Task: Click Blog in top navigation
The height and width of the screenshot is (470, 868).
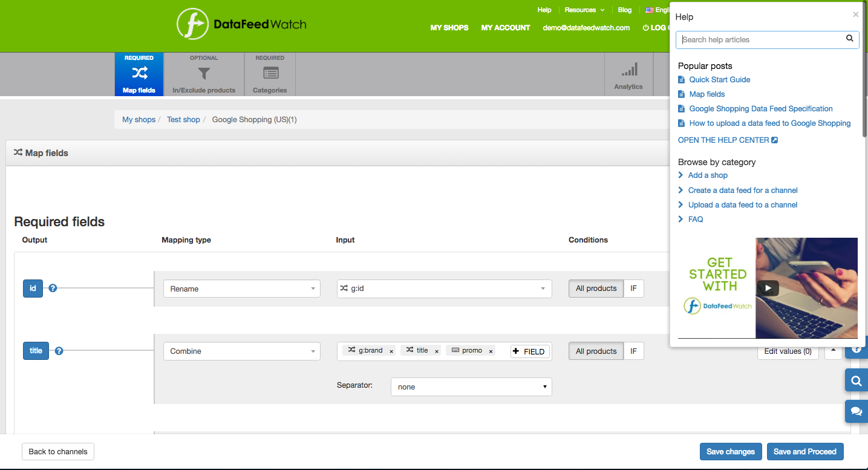Action: (x=625, y=10)
